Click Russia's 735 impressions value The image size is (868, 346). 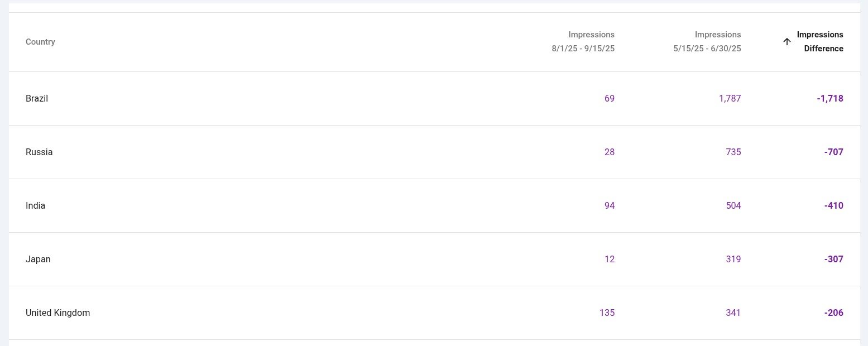[x=733, y=152]
